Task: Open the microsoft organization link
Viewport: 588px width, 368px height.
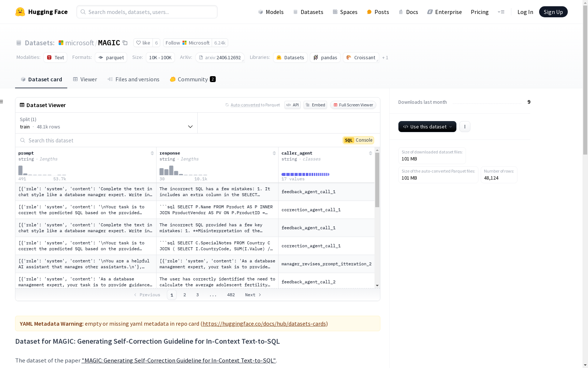Action: tap(79, 43)
